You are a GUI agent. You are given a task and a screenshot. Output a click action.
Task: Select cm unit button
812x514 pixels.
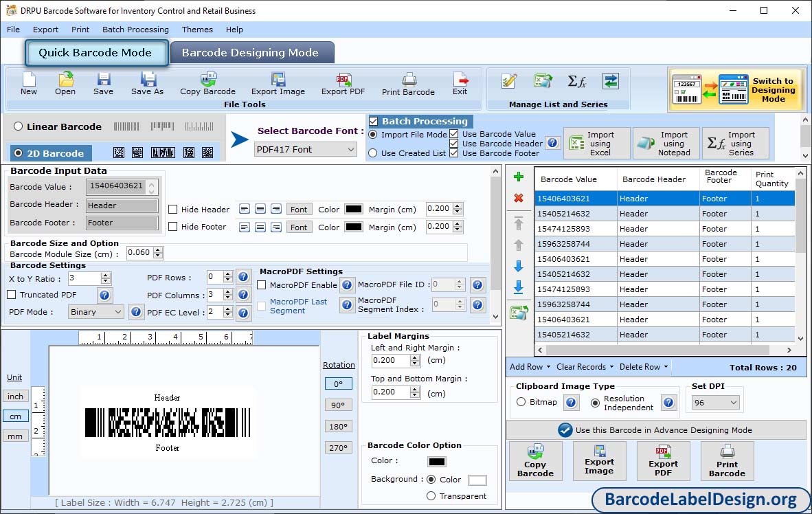pyautogui.click(x=16, y=416)
